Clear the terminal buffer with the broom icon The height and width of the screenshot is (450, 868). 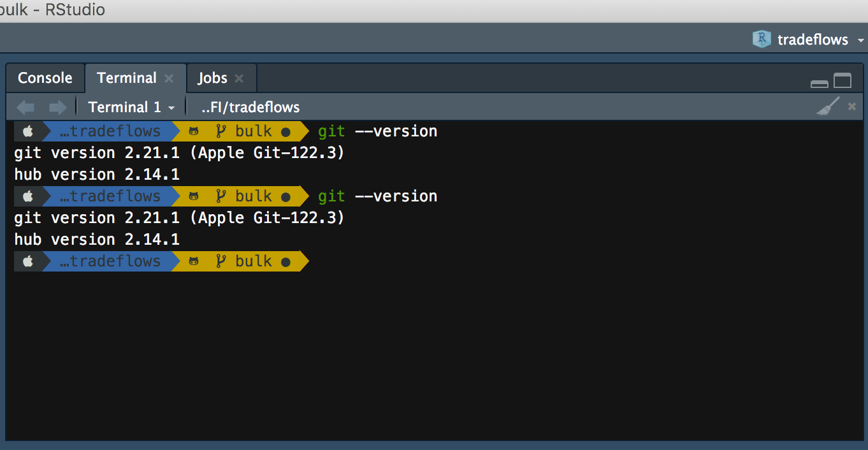828,106
